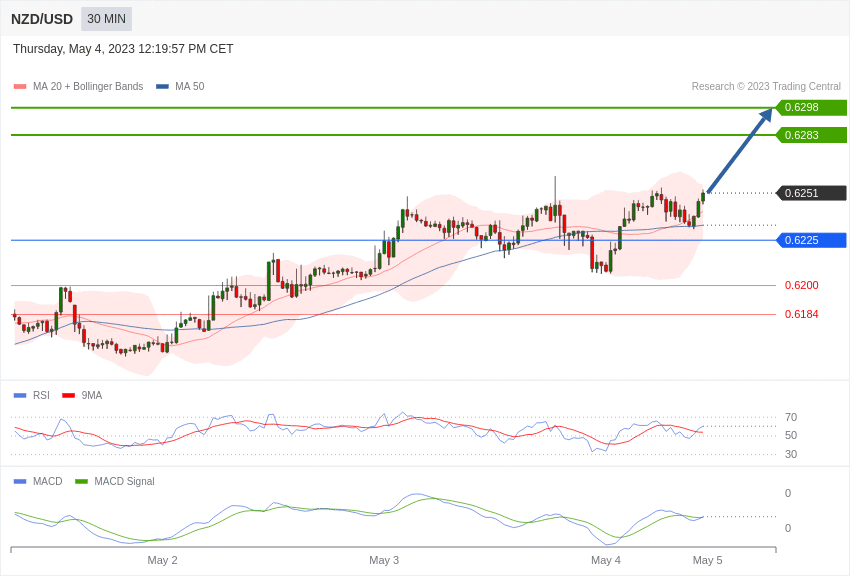Click the MACD Signal legend label
The height and width of the screenshot is (576, 850).
(124, 481)
